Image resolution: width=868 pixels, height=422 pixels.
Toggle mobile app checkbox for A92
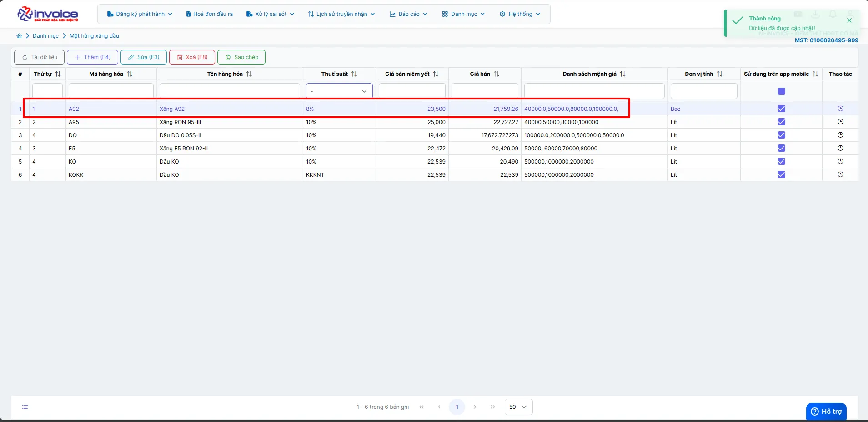[782, 109]
